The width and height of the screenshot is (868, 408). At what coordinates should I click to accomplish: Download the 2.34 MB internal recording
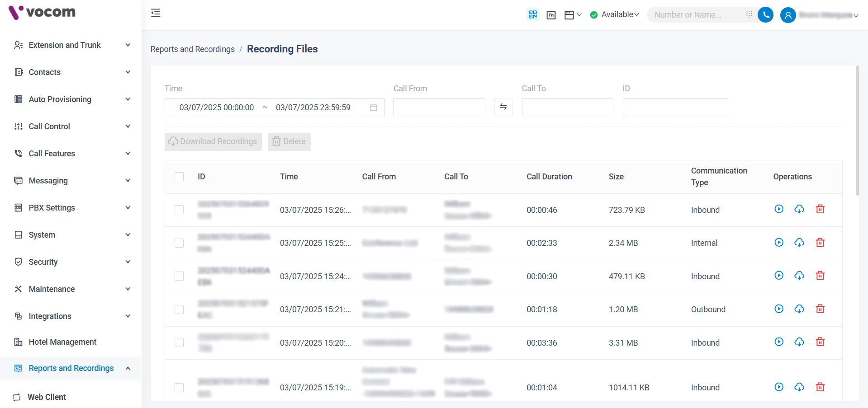coord(799,243)
